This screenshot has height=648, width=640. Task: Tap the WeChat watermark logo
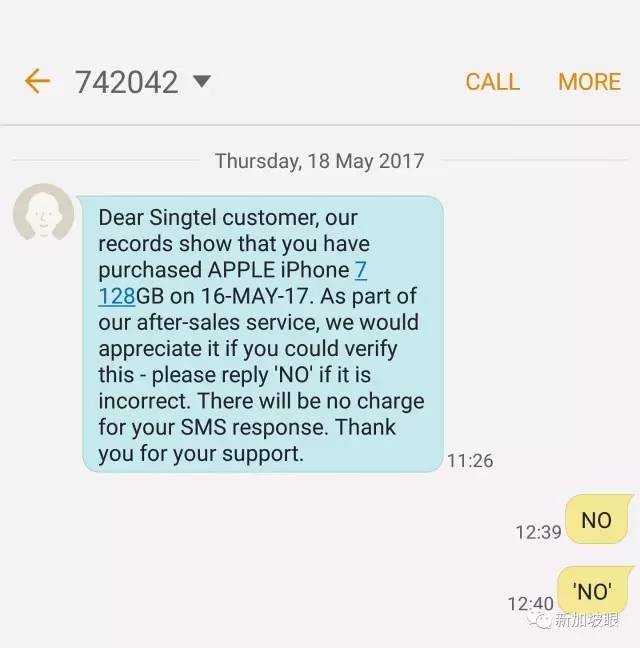click(x=540, y=620)
